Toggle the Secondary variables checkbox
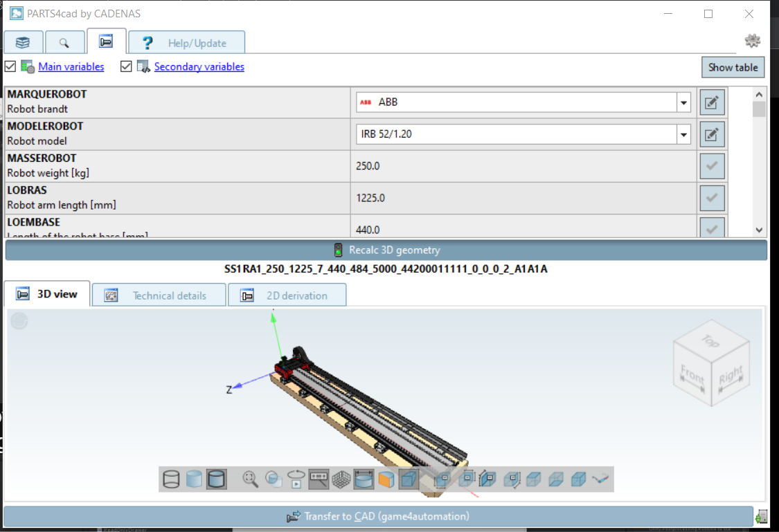Viewport: 779px width, 532px height. point(126,66)
